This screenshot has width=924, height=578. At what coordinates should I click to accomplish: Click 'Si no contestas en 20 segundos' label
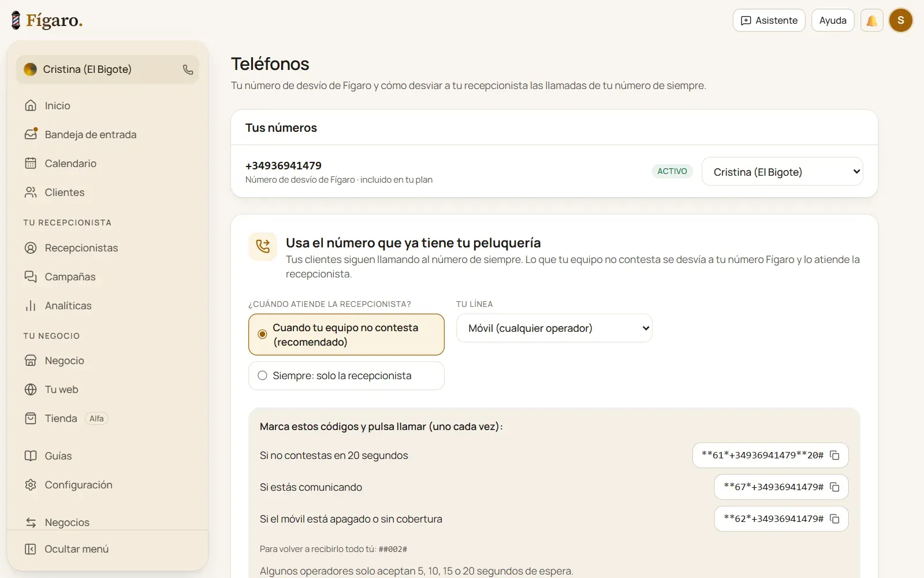pos(334,455)
